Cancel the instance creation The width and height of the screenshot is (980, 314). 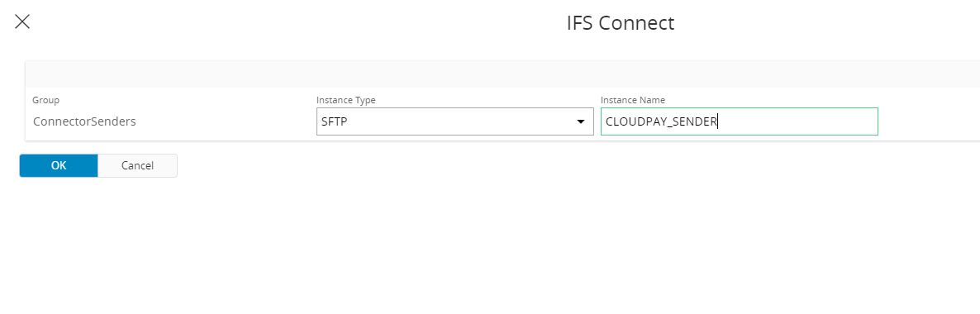(x=137, y=166)
